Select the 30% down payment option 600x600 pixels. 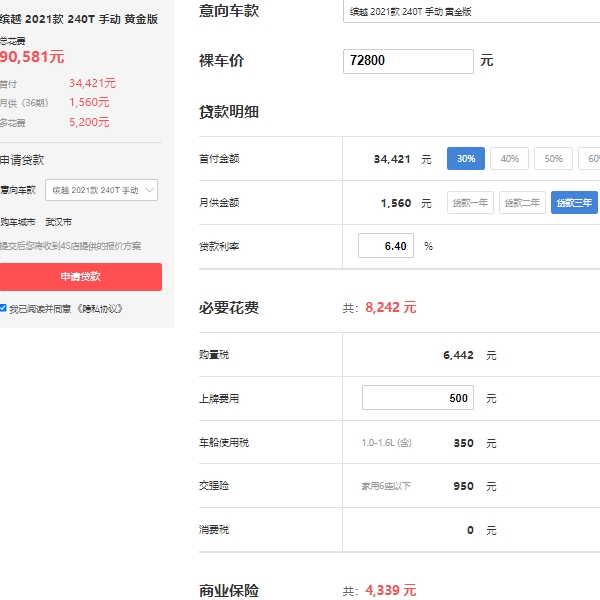coord(466,159)
